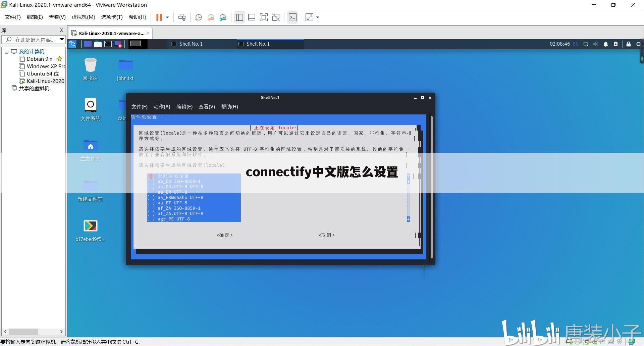Select 共享的虚拟机 in library tree
The image size is (644, 346).
pyautogui.click(x=31, y=88)
